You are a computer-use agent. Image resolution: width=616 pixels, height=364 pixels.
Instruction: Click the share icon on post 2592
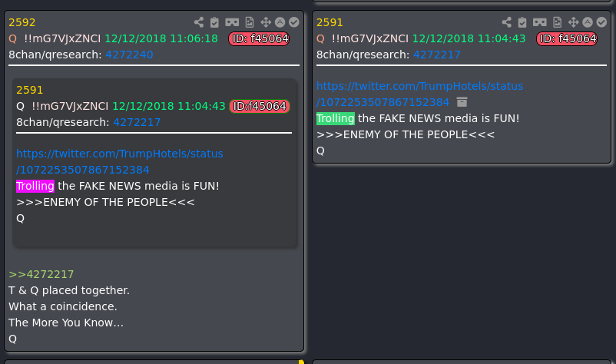click(x=199, y=23)
